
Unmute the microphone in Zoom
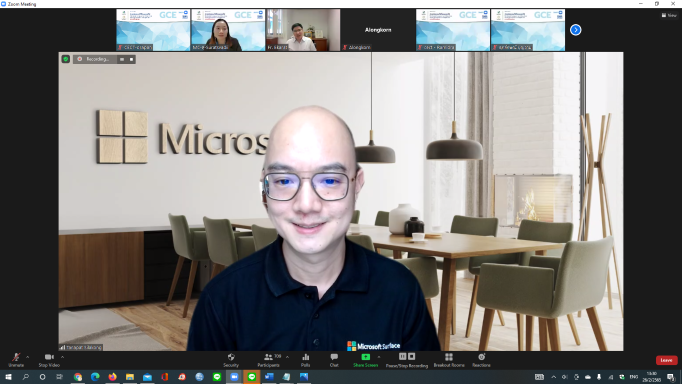[x=16, y=360]
